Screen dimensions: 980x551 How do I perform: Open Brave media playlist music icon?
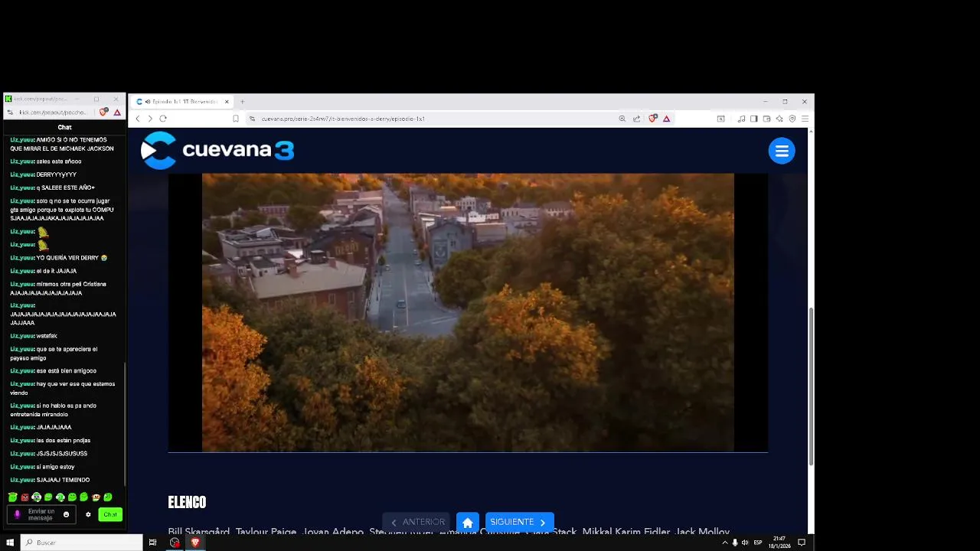(x=741, y=119)
